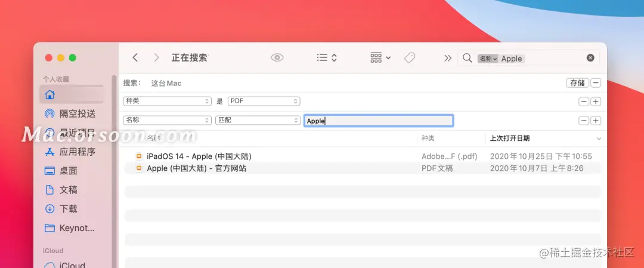Click the Desktop icon in sidebar
The image size is (644, 268).
49,171
